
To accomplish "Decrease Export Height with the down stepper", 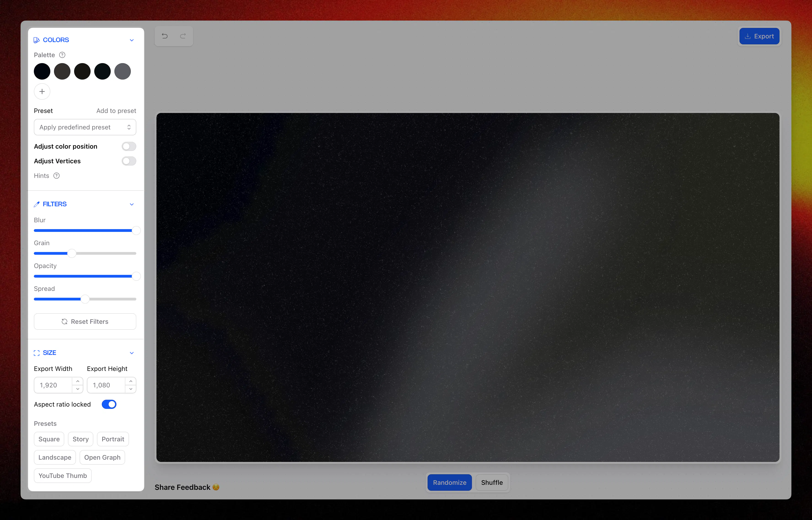I will 131,389.
